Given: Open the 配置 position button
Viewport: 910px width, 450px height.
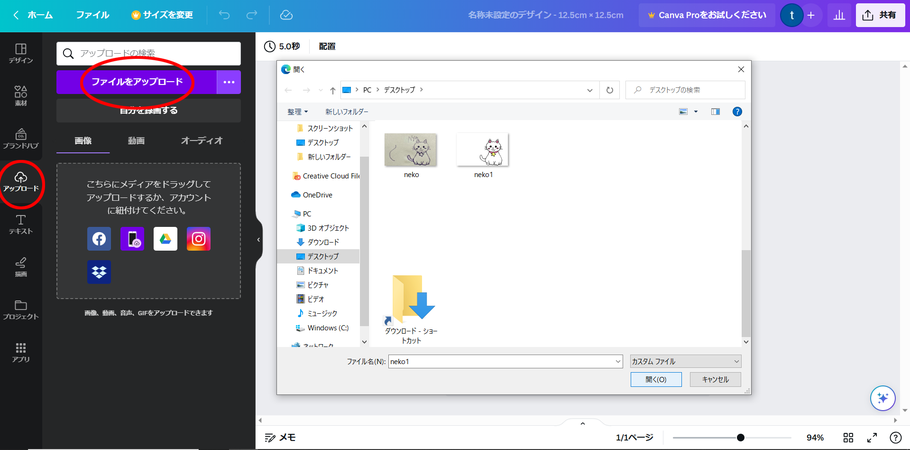Looking at the screenshot, I should 327,46.
